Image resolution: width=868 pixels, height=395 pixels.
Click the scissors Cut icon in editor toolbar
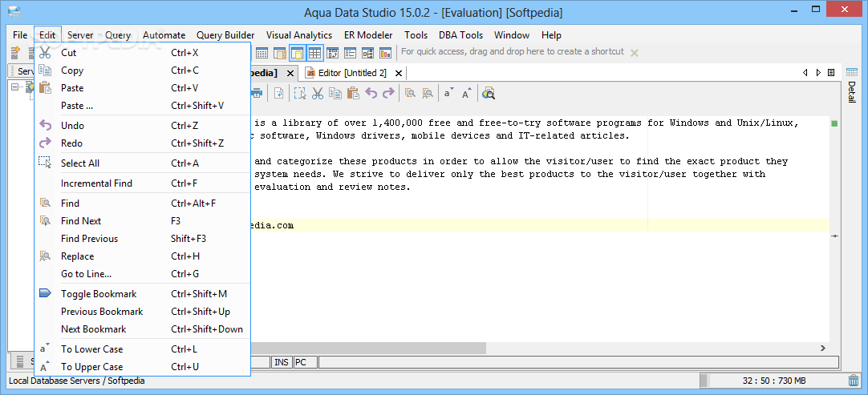tap(317, 94)
